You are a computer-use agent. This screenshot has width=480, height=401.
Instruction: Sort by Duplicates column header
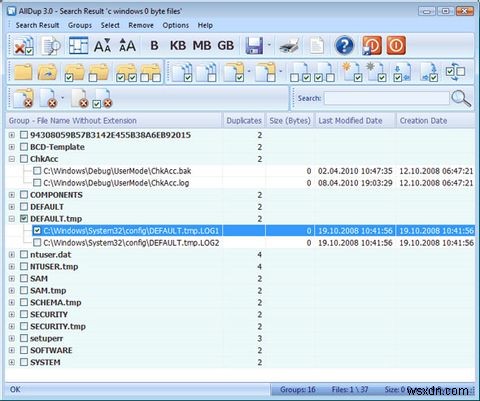tap(244, 121)
